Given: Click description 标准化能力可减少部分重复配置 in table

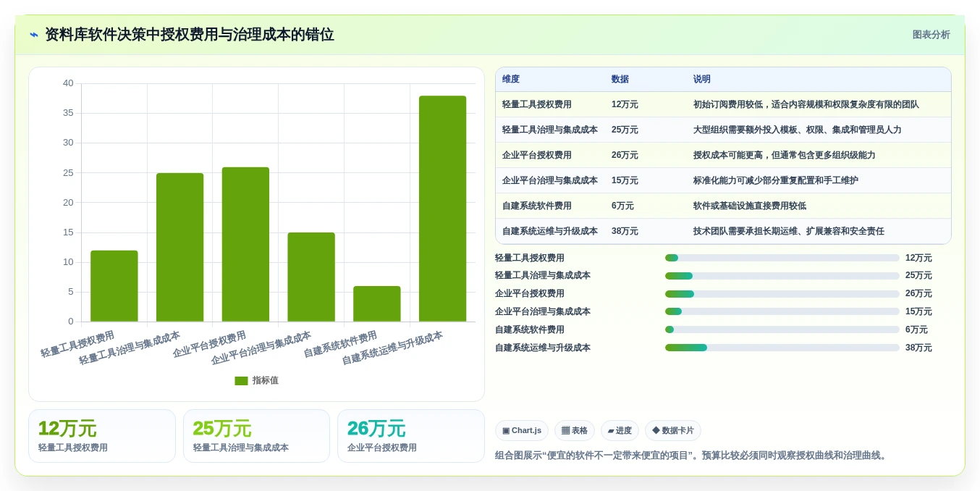Looking at the screenshot, I should coord(776,180).
